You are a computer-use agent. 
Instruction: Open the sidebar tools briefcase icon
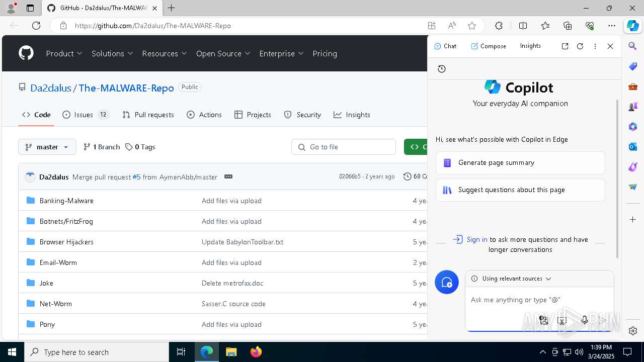click(x=633, y=86)
